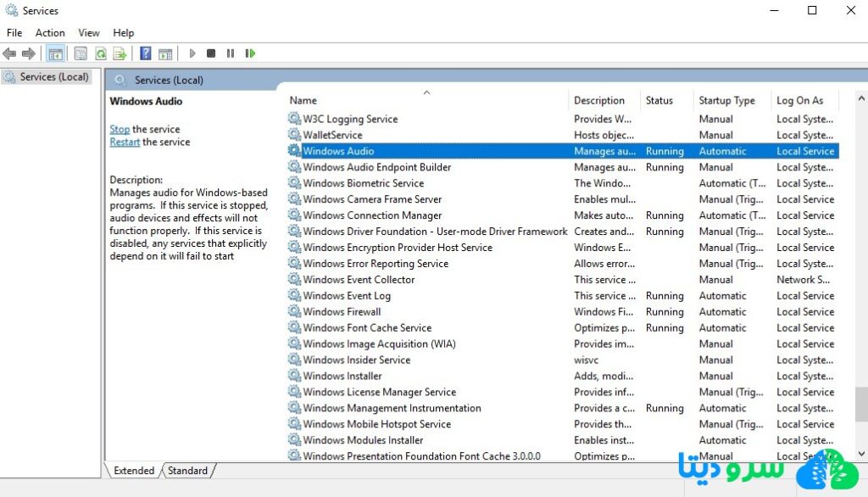
Task: Select Windows Mobile Hotspot Service
Action: [x=377, y=424]
